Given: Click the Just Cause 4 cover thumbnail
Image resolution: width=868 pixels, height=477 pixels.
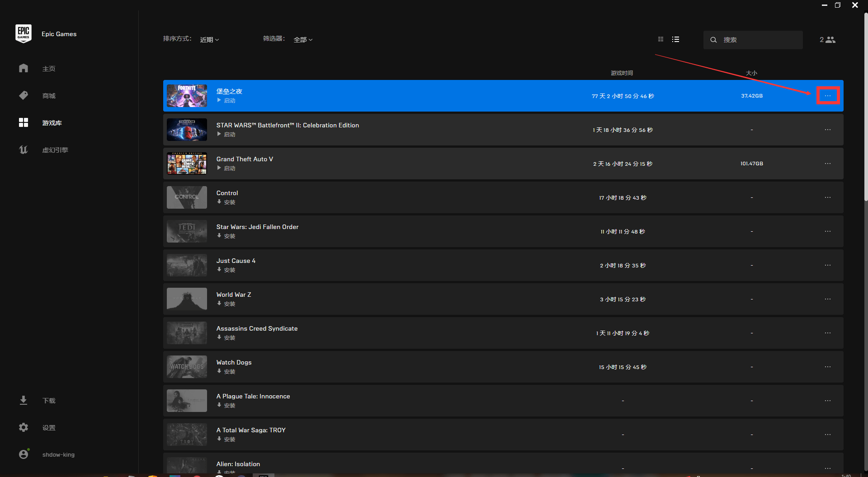Looking at the screenshot, I should click(187, 265).
